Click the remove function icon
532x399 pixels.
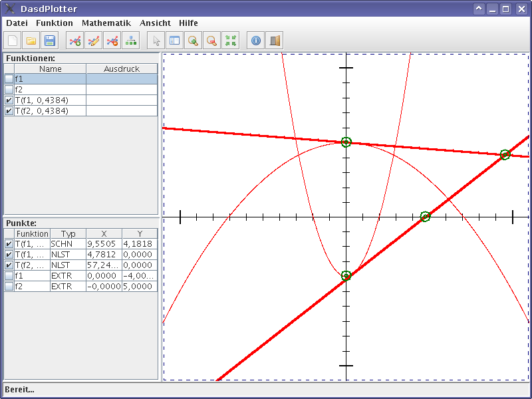pyautogui.click(x=112, y=41)
